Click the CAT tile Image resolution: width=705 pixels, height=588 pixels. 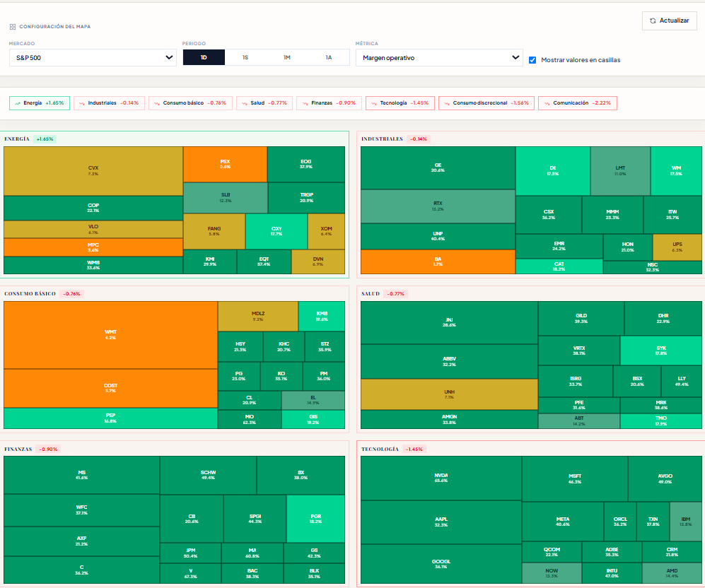[559, 266]
